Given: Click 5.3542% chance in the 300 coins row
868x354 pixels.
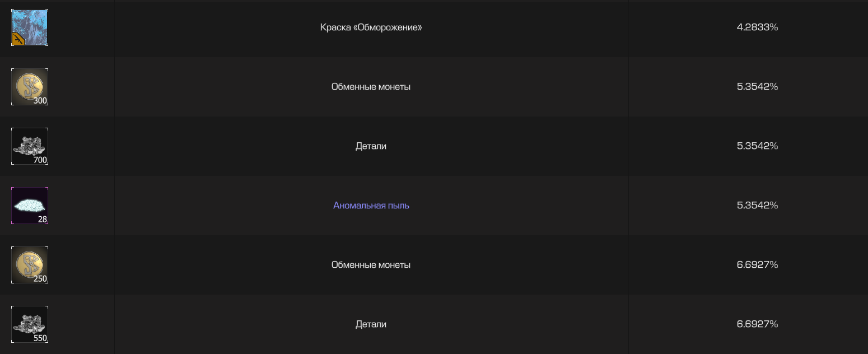Looking at the screenshot, I should click(758, 86).
